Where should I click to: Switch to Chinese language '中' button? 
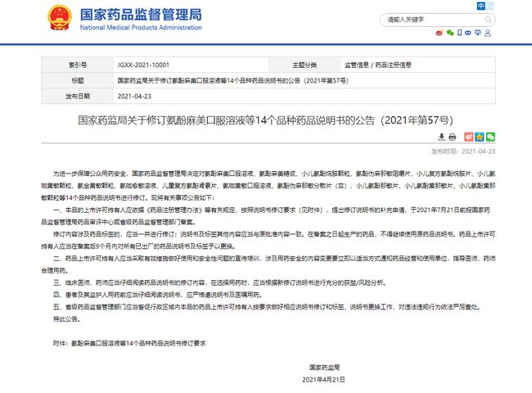[480, 6]
